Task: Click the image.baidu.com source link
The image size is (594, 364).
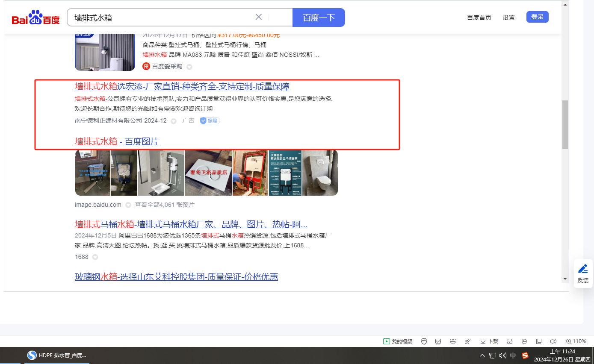Action: point(98,205)
